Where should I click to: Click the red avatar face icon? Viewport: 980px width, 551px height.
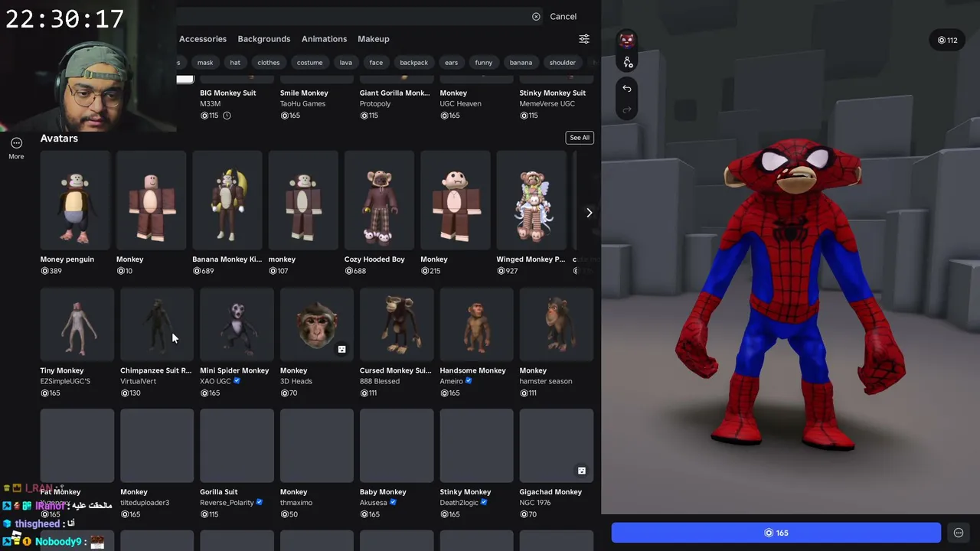click(x=627, y=40)
